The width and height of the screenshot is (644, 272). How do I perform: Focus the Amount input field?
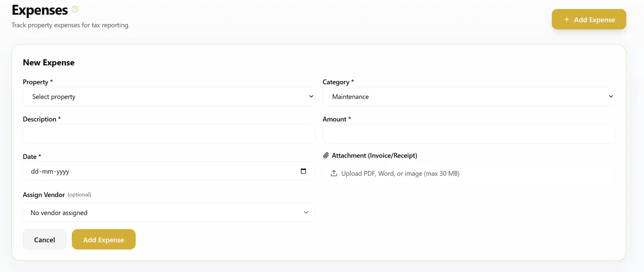469,134
